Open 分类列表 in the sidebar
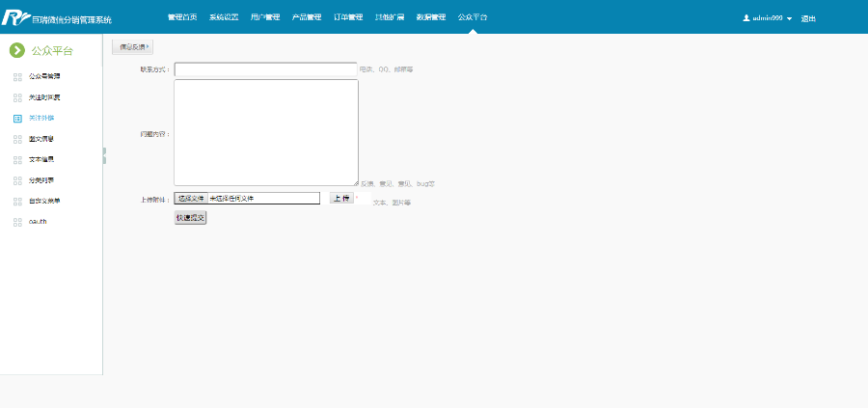Image resolution: width=868 pixels, height=408 pixels. (x=41, y=180)
